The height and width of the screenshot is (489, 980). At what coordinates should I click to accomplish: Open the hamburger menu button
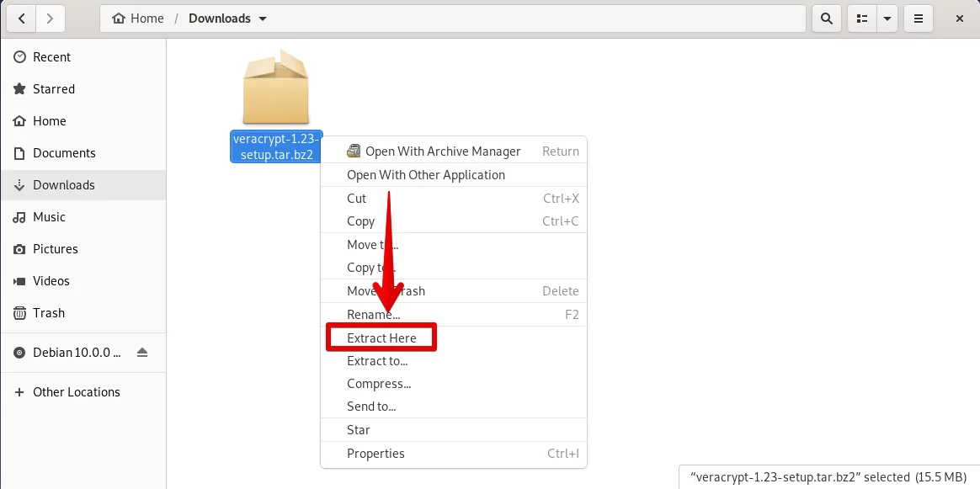[919, 19]
